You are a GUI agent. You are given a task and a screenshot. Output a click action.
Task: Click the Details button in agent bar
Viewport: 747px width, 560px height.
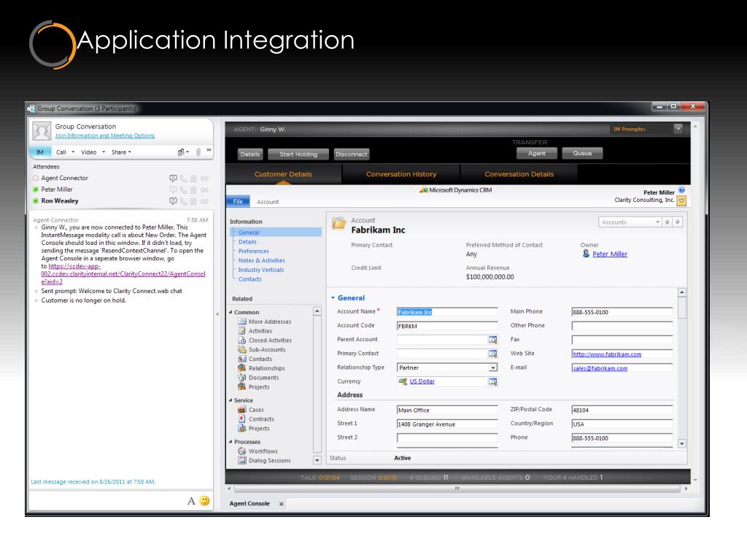[x=250, y=155]
